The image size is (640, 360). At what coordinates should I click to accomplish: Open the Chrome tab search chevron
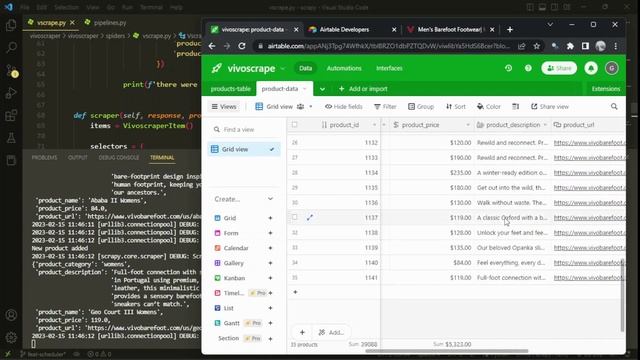coord(550,24)
